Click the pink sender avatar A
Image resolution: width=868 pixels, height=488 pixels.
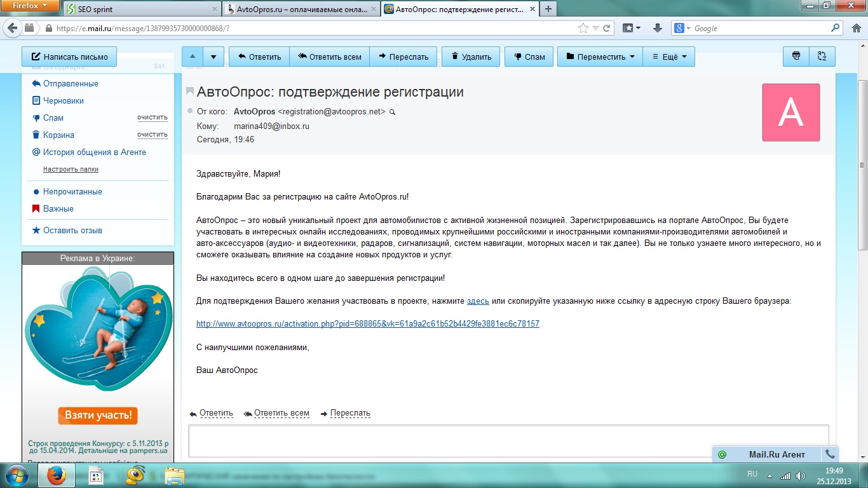coord(791,112)
